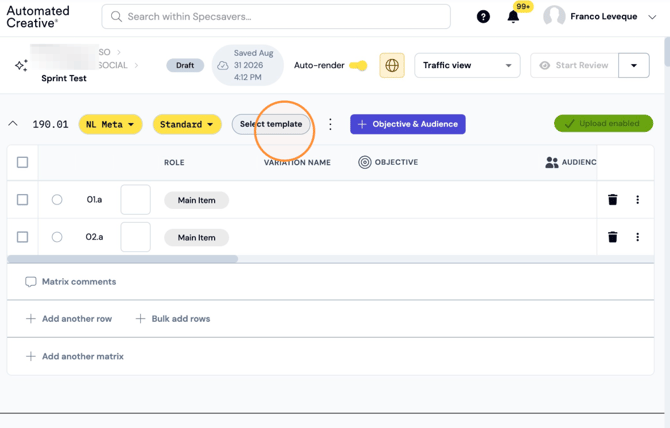Open the help question mark icon
This screenshot has width=670, height=428.
coord(483,17)
